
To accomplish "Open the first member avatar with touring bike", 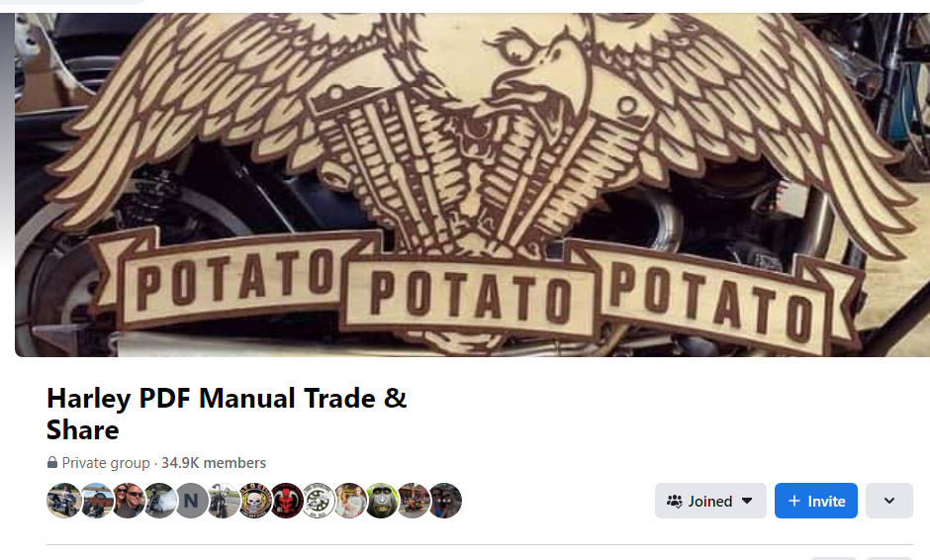I will click(63, 501).
